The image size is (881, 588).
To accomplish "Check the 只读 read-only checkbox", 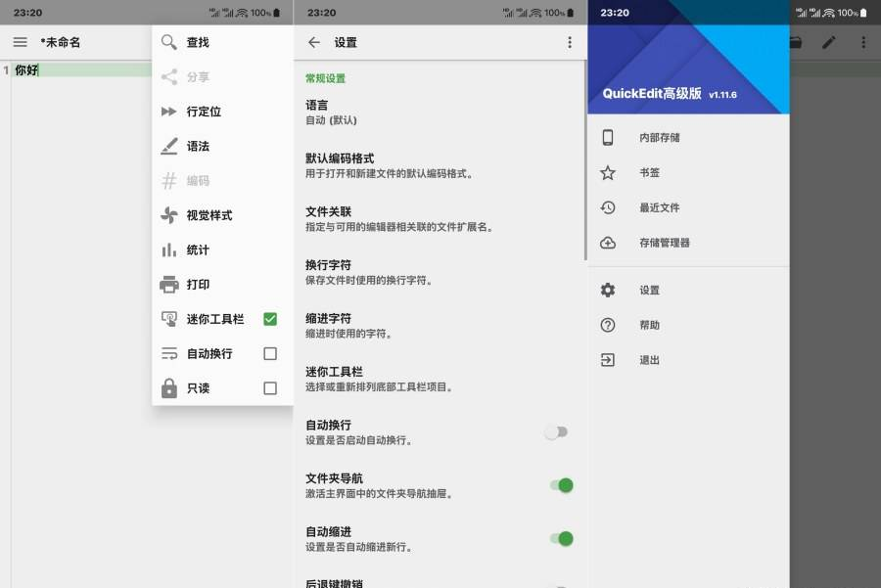I will tap(270, 388).
